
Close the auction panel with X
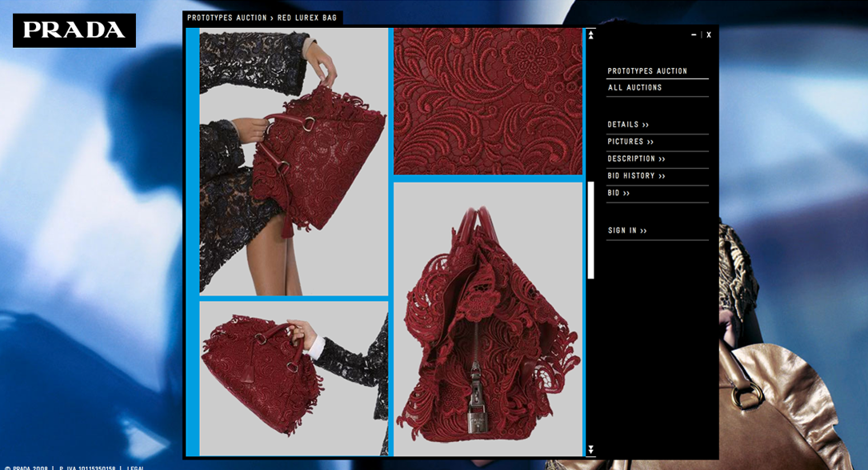pos(709,35)
